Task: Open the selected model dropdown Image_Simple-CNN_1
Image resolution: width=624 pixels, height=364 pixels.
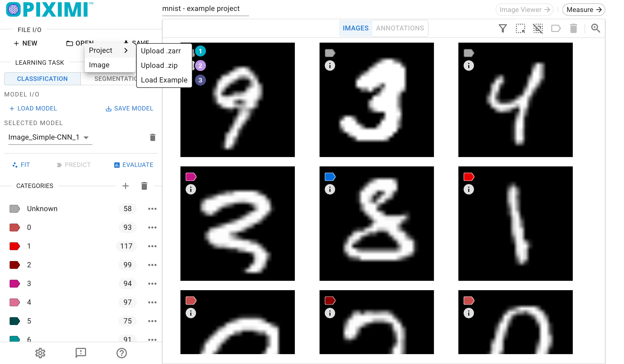Action: 50,137
